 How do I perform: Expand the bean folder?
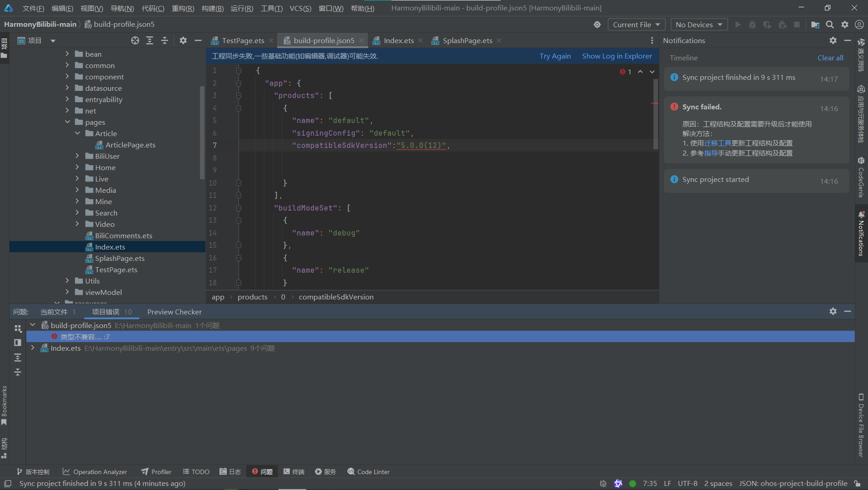tap(67, 54)
